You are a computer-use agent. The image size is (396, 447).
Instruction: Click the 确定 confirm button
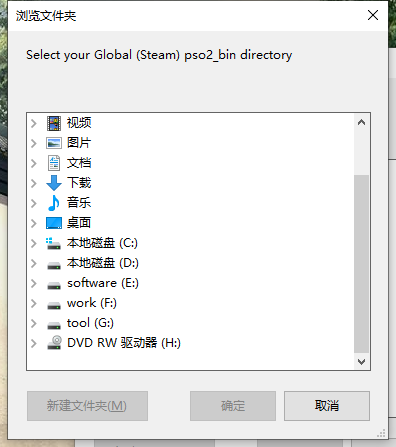(233, 406)
